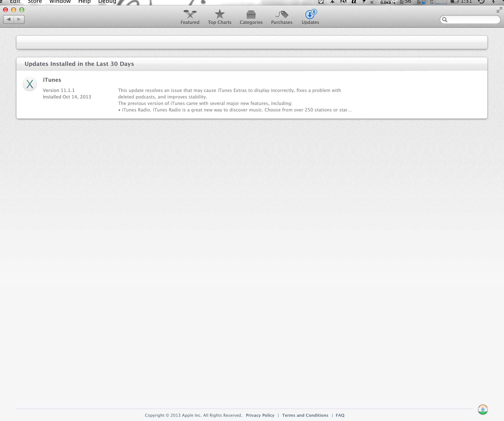Show the Purchases list
Image resolution: width=504 pixels, height=421 pixels.
[x=282, y=17]
